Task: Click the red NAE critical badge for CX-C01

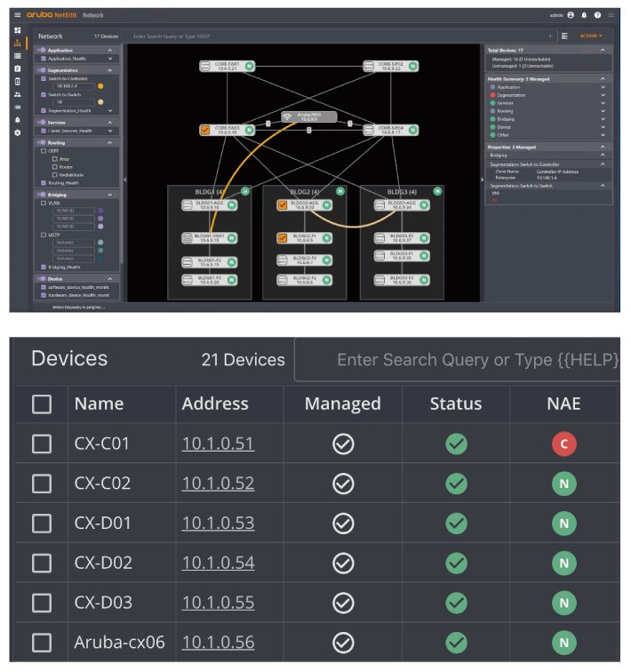Action: tap(563, 444)
